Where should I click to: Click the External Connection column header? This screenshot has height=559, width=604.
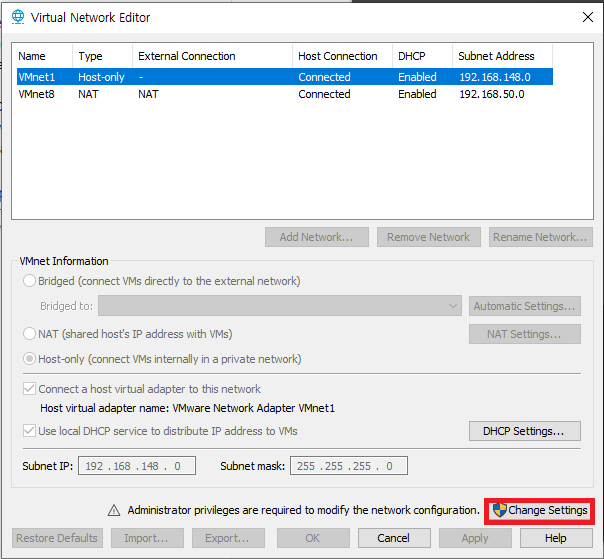pyautogui.click(x=212, y=56)
